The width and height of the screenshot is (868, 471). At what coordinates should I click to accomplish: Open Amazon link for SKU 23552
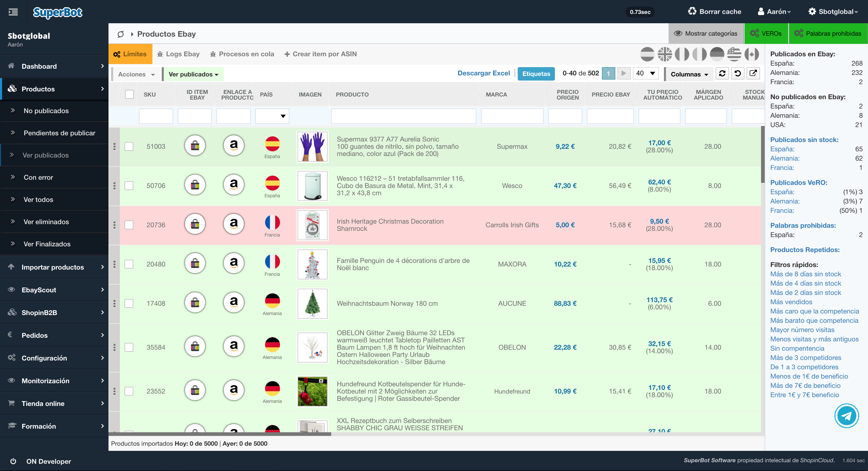click(x=234, y=390)
